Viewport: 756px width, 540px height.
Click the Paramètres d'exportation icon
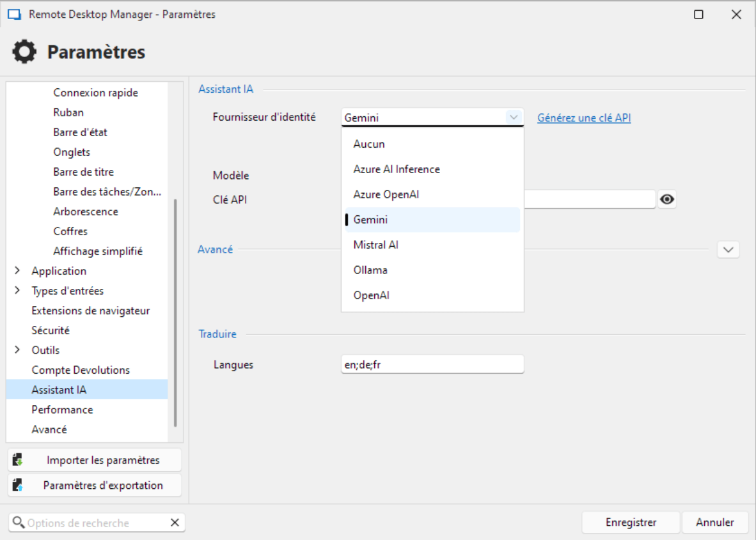[18, 486]
